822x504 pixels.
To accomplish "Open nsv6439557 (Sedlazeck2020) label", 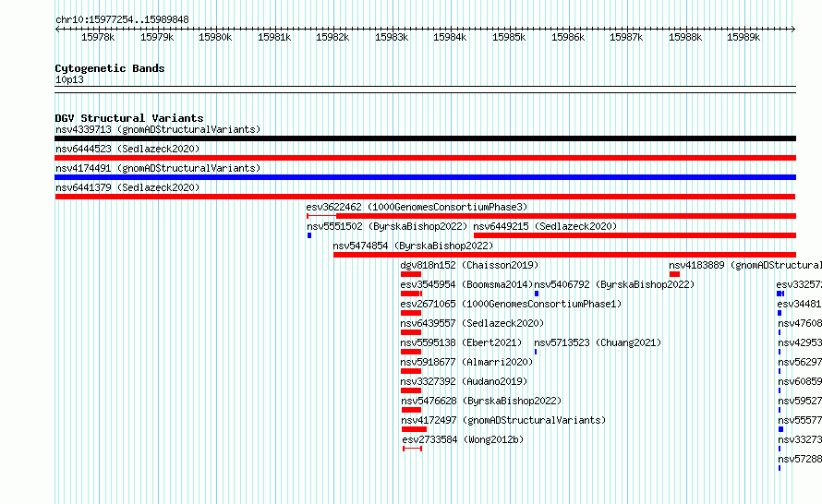I will [x=472, y=323].
